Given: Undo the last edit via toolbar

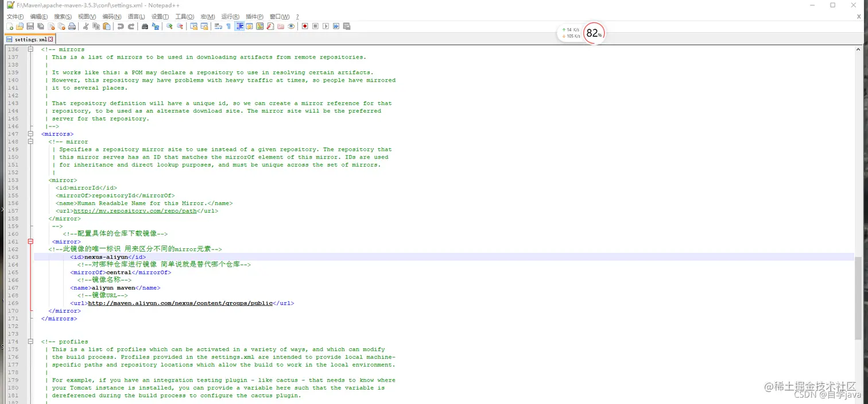Looking at the screenshot, I should click(121, 26).
